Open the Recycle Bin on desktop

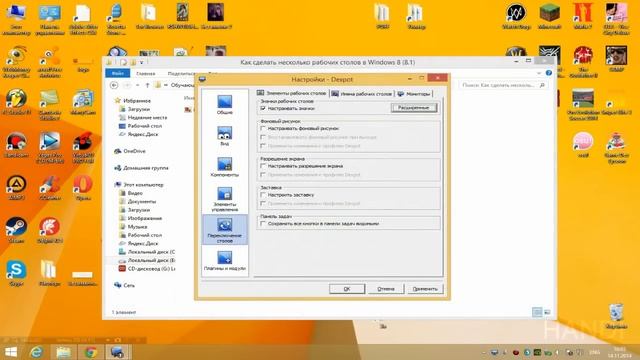(x=616, y=316)
